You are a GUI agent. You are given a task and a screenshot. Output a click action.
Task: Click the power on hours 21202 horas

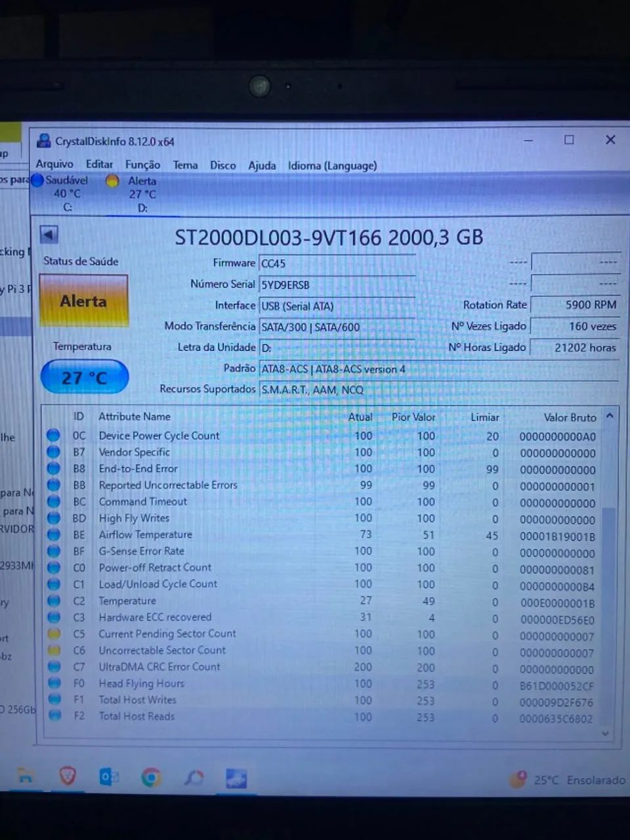pyautogui.click(x=575, y=347)
